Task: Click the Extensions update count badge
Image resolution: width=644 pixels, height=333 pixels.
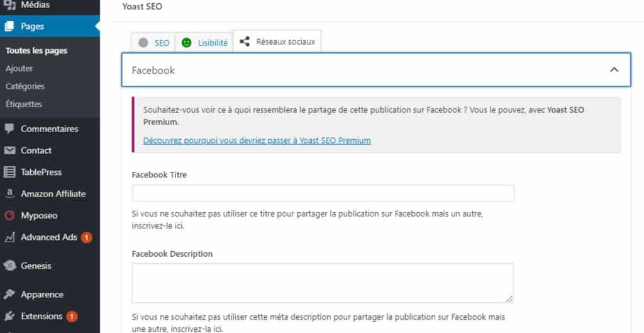Action: (72, 316)
